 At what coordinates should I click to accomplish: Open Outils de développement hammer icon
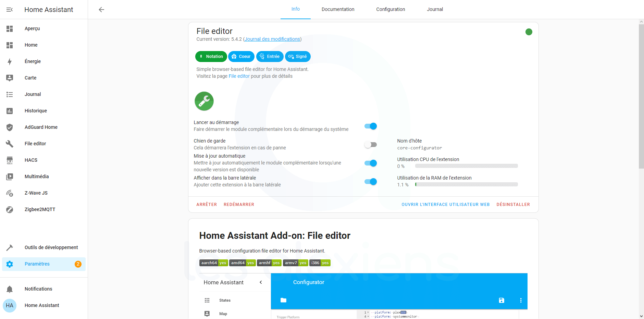[10, 248]
